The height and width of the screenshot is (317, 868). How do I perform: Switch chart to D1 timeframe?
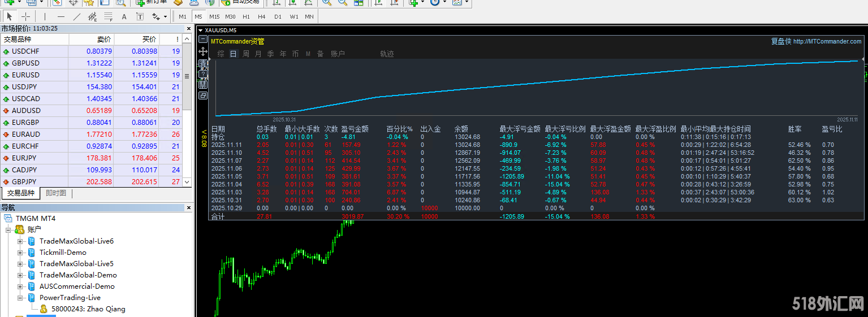tap(278, 16)
